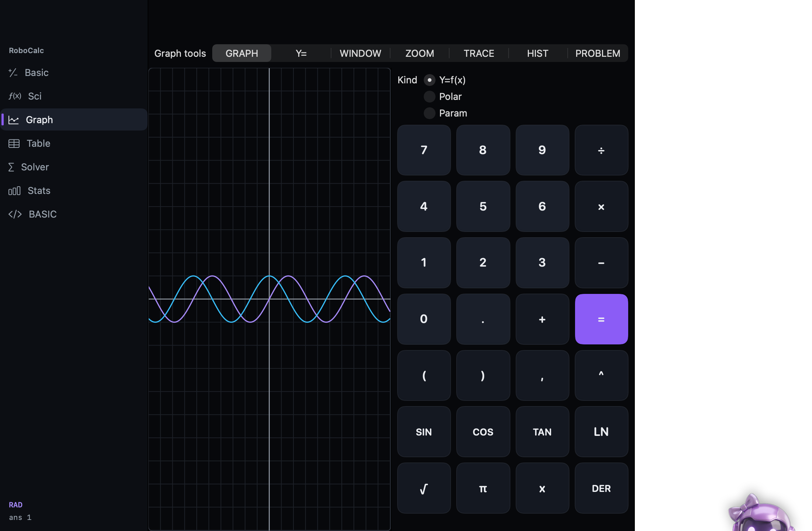
Task: Open the BASIC code editor icon
Action: click(x=15, y=214)
